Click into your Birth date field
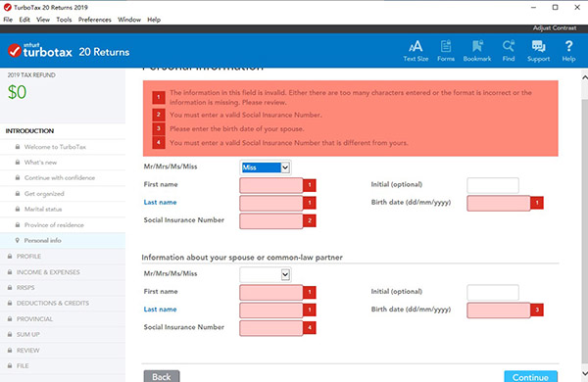This screenshot has width=588, height=382. coord(499,203)
